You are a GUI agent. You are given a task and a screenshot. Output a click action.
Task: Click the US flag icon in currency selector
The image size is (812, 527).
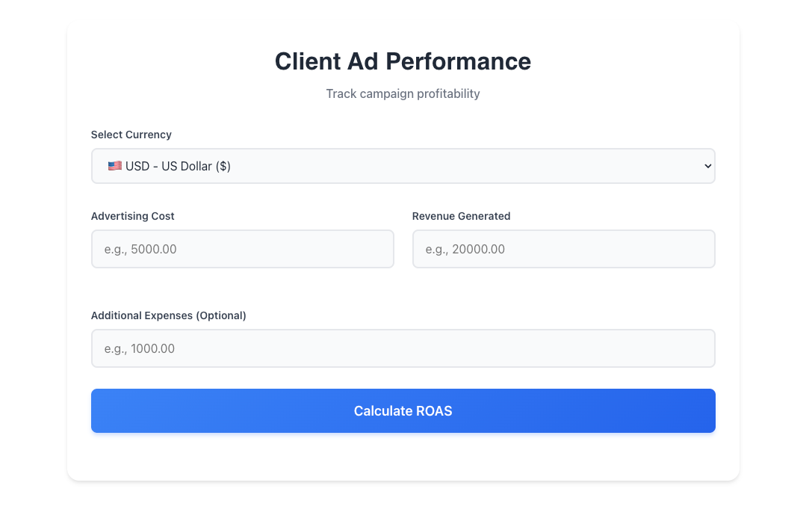[x=114, y=166]
